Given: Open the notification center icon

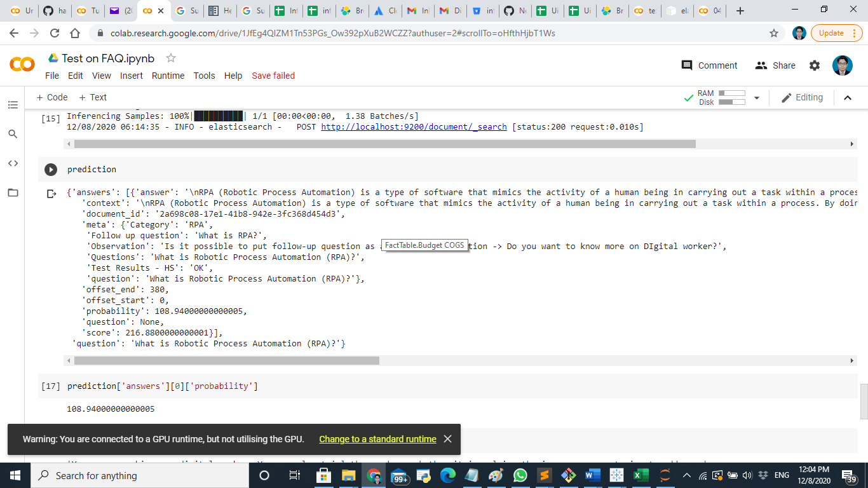Looking at the screenshot, I should (x=848, y=475).
